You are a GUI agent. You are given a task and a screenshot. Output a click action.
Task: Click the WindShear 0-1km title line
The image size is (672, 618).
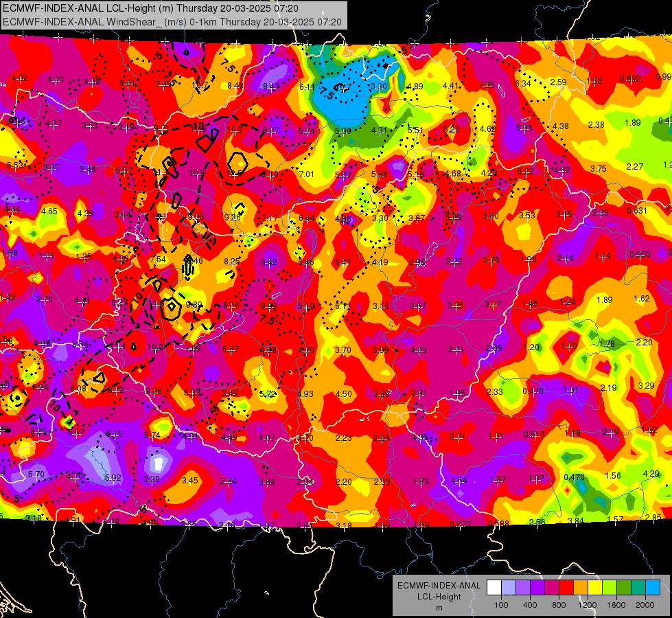[172, 22]
